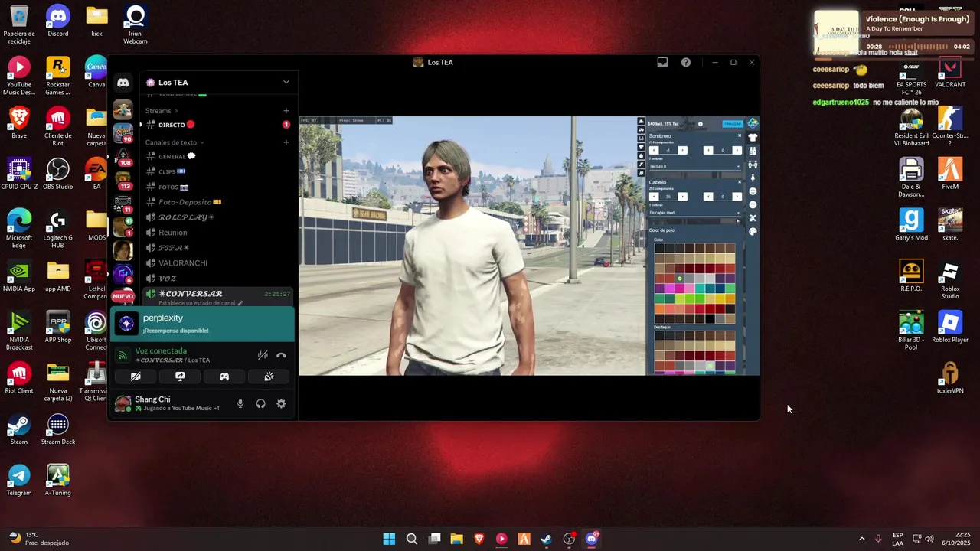Deafen audio with headphones icon
This screenshot has width=980, height=551.
(x=261, y=404)
